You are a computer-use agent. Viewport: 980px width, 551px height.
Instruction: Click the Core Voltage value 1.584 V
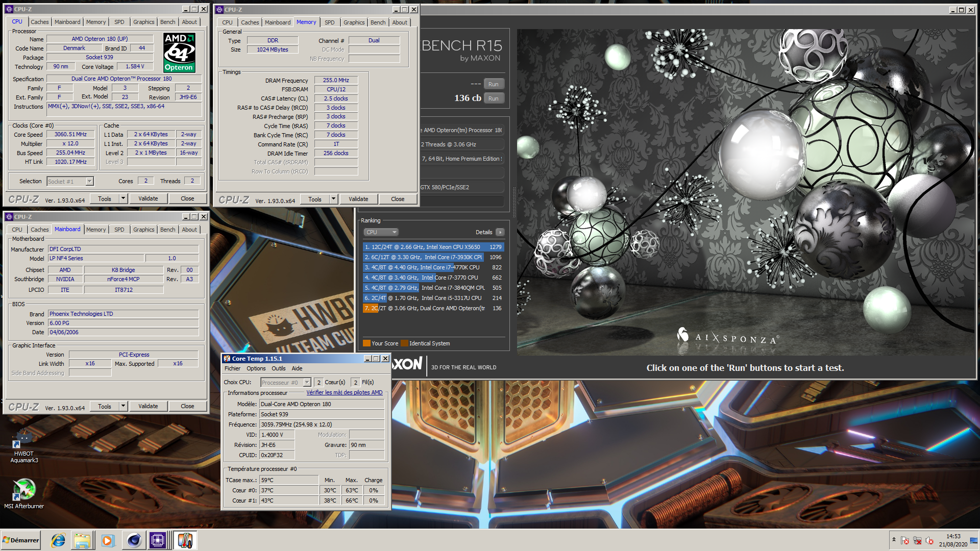(135, 66)
